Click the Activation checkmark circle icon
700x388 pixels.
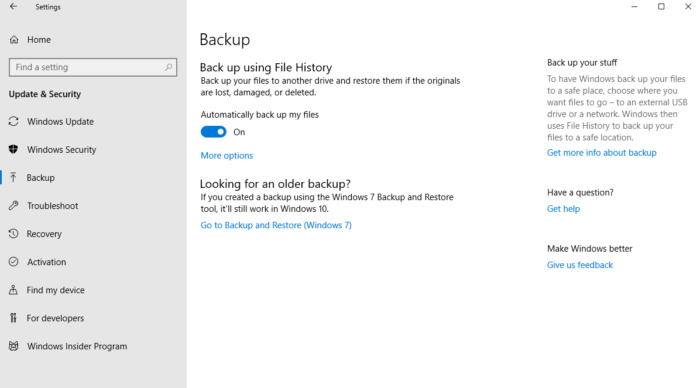pos(13,262)
